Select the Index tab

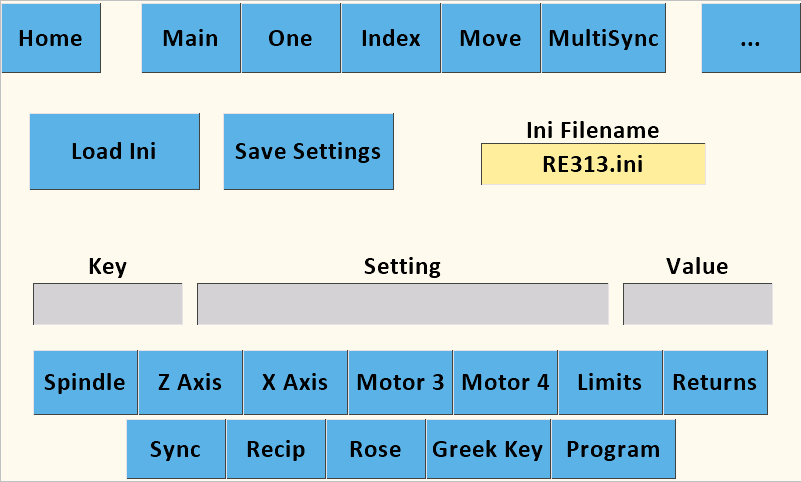tap(390, 39)
